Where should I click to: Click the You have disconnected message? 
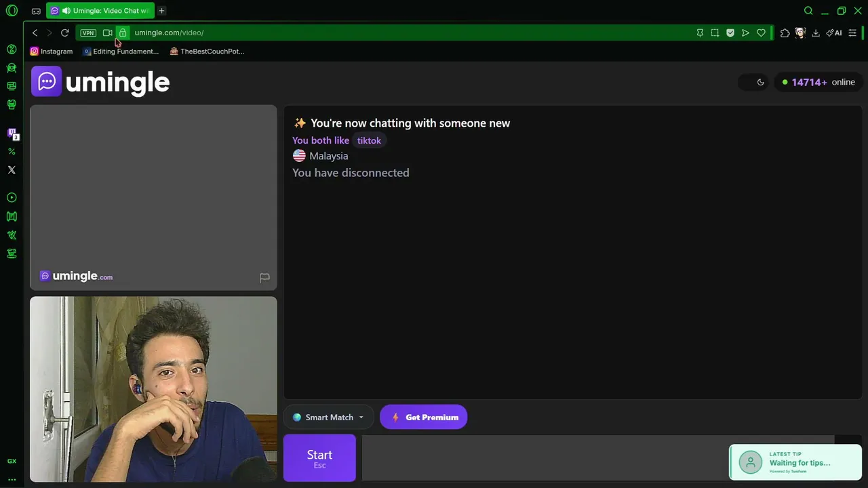pos(351,173)
